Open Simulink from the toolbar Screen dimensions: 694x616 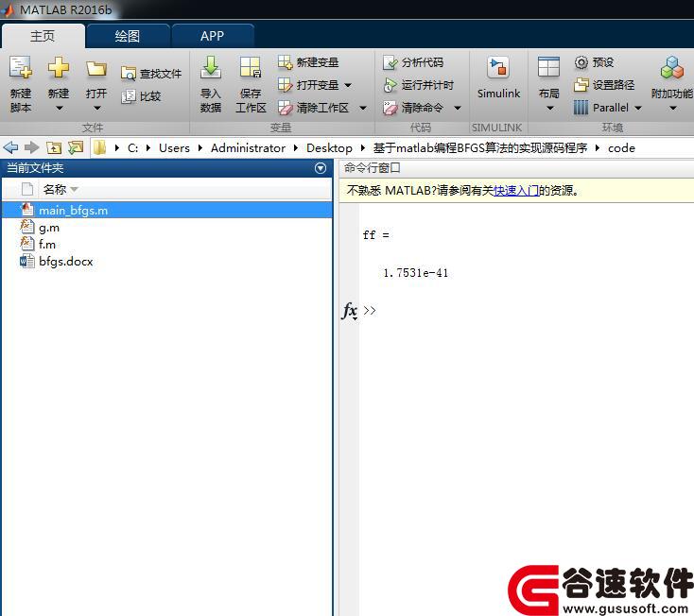[x=498, y=77]
